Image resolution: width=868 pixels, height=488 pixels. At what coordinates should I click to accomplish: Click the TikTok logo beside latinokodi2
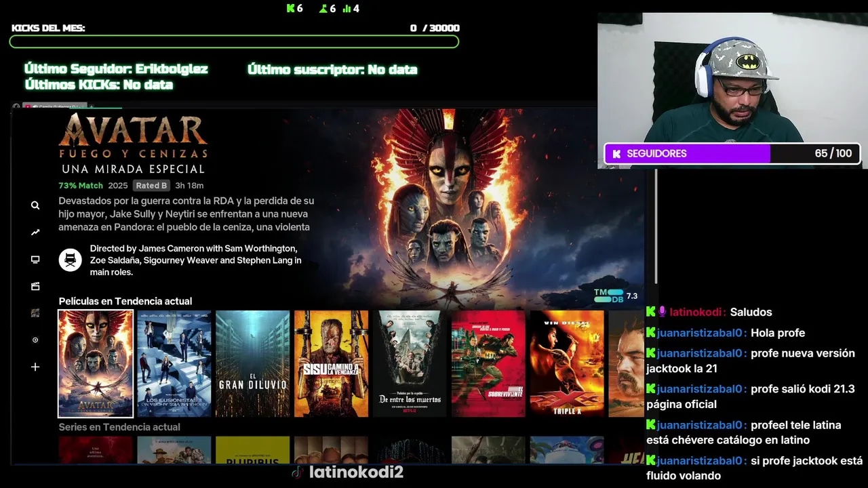click(297, 472)
